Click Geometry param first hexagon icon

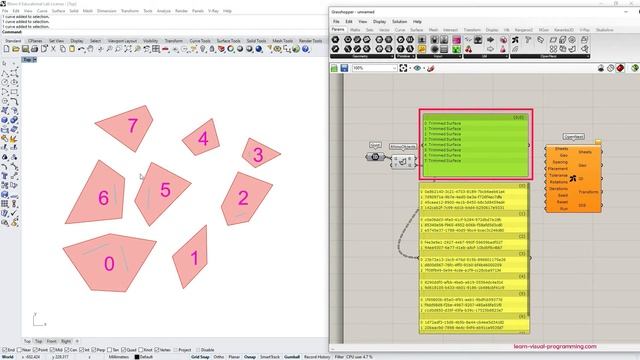pos(335,40)
